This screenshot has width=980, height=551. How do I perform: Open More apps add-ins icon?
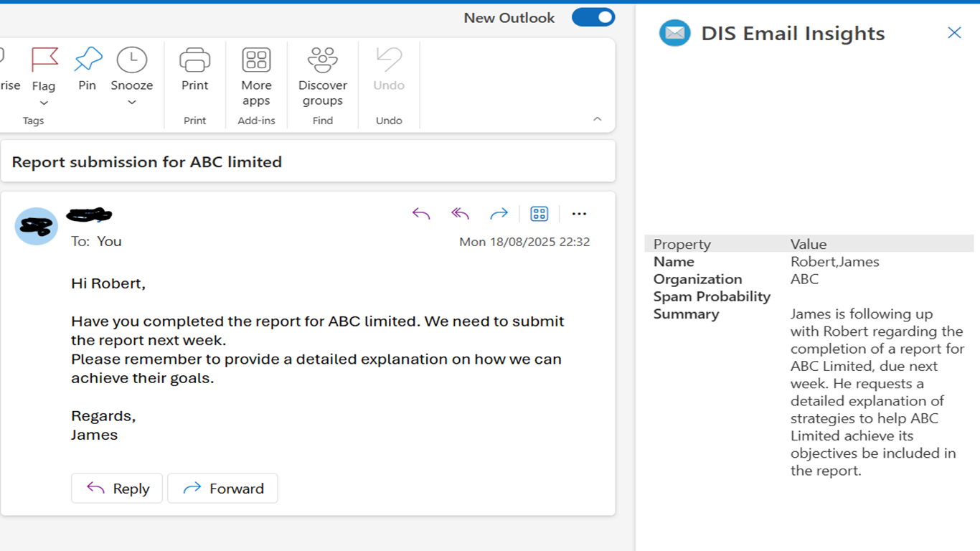pyautogui.click(x=256, y=60)
